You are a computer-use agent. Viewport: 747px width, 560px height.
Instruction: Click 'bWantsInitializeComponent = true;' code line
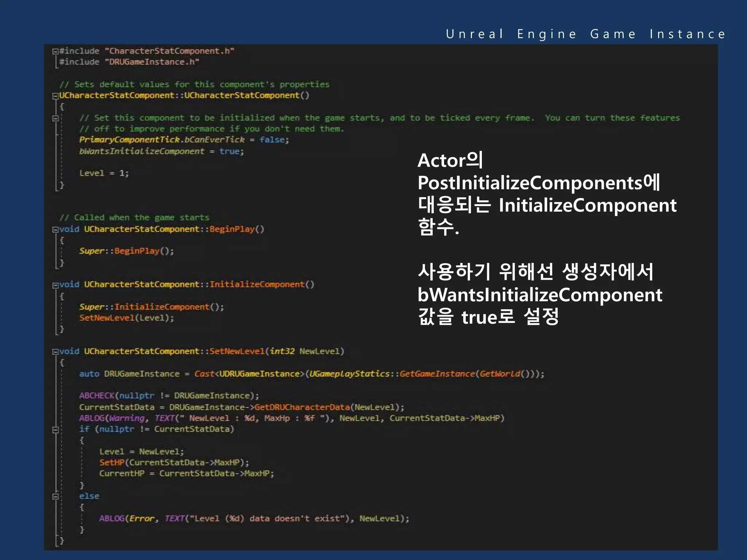click(x=162, y=151)
